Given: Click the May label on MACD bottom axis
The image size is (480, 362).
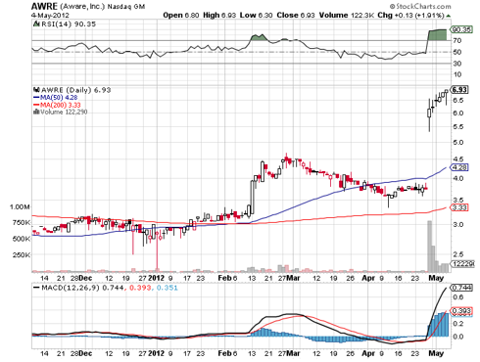Looking at the screenshot, I should pos(436,353).
